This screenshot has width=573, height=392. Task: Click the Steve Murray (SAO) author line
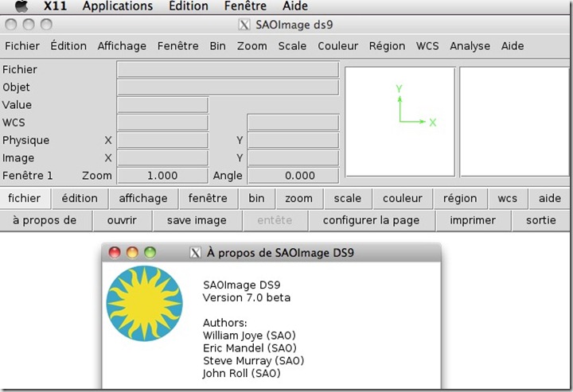click(254, 361)
